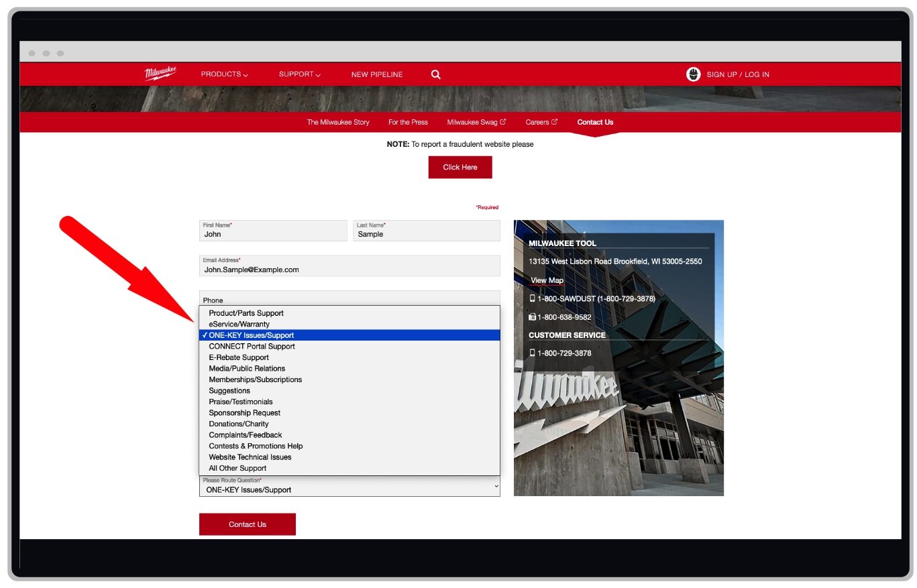This screenshot has height=588, width=917.
Task: Switch to the Contact Us nav tab
Action: 594,121
